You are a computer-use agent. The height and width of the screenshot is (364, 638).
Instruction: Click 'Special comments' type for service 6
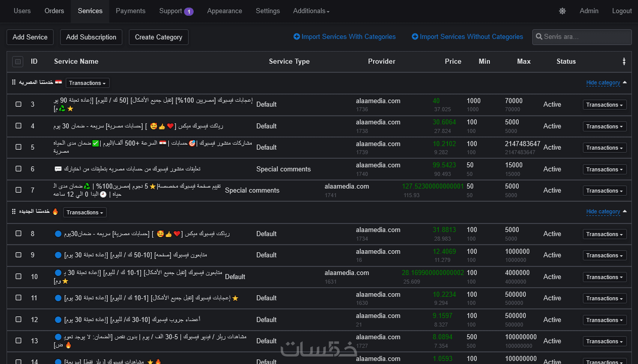[283, 169]
